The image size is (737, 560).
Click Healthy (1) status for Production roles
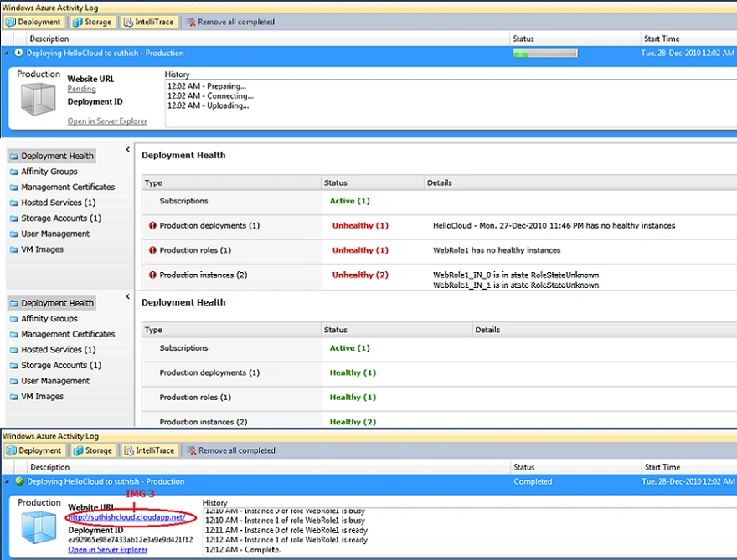click(x=353, y=397)
